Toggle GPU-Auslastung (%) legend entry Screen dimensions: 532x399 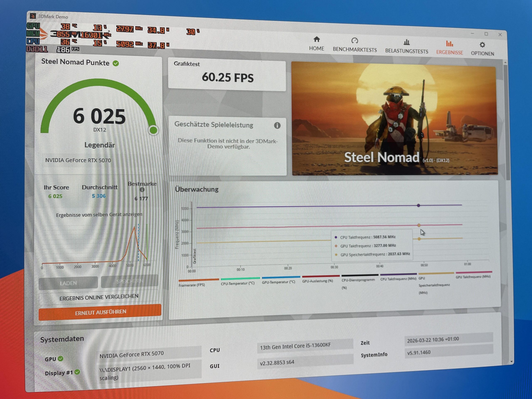(x=318, y=281)
